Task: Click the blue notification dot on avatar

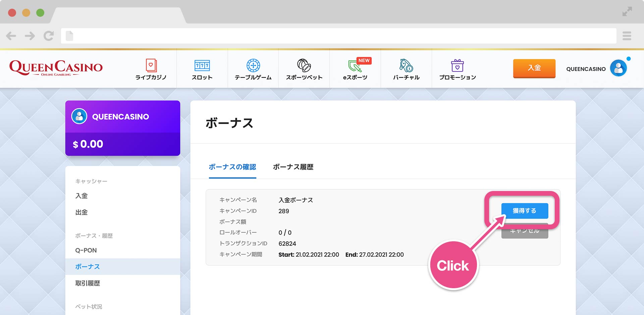Action: [628, 59]
